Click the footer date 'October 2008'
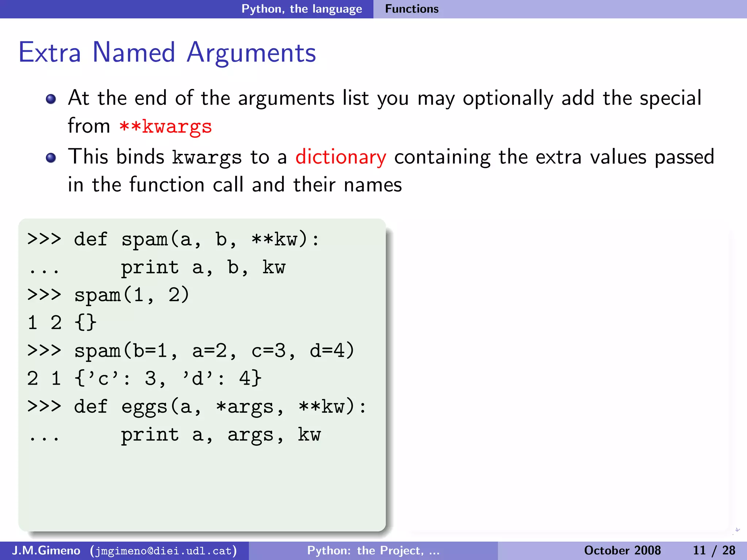Image resolution: width=747 pixels, height=560 pixels. pyautogui.click(x=622, y=550)
